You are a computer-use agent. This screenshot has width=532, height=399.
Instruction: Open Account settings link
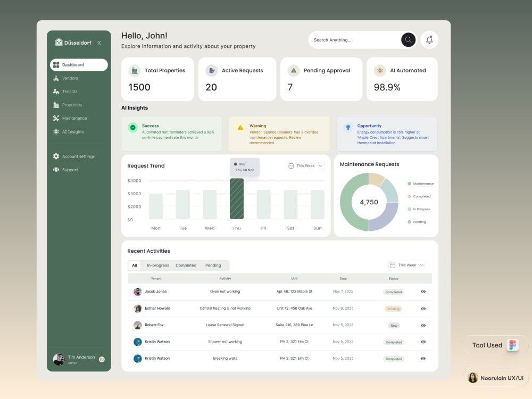(78, 156)
